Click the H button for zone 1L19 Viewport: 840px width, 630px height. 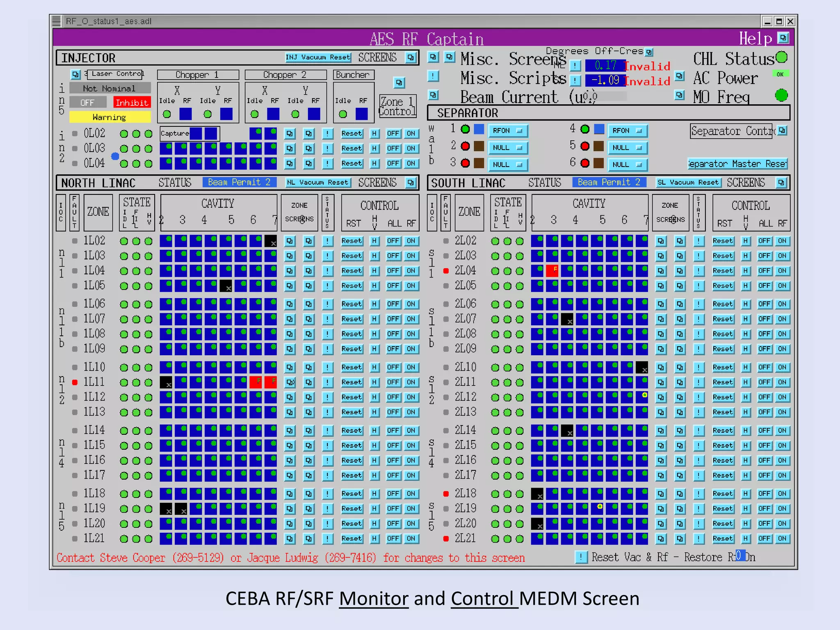(374, 509)
